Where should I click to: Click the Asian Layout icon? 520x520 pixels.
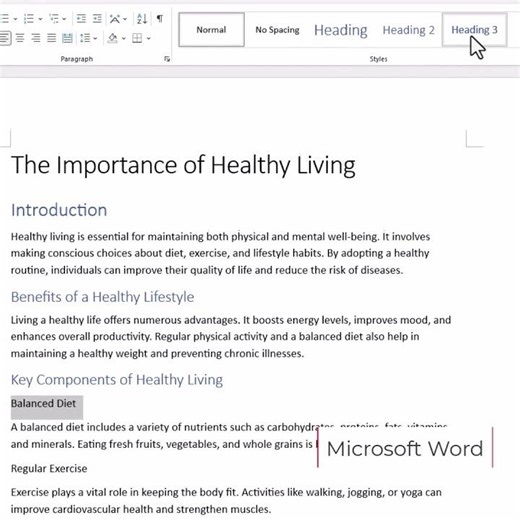click(x=115, y=19)
